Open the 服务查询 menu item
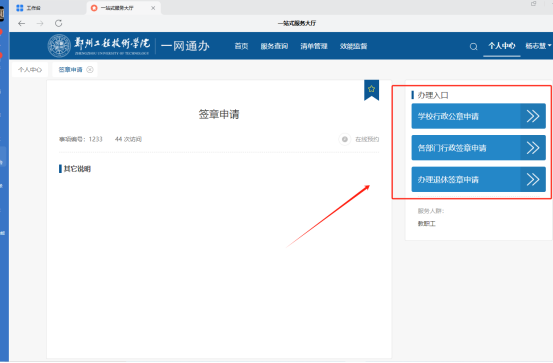 click(x=274, y=46)
